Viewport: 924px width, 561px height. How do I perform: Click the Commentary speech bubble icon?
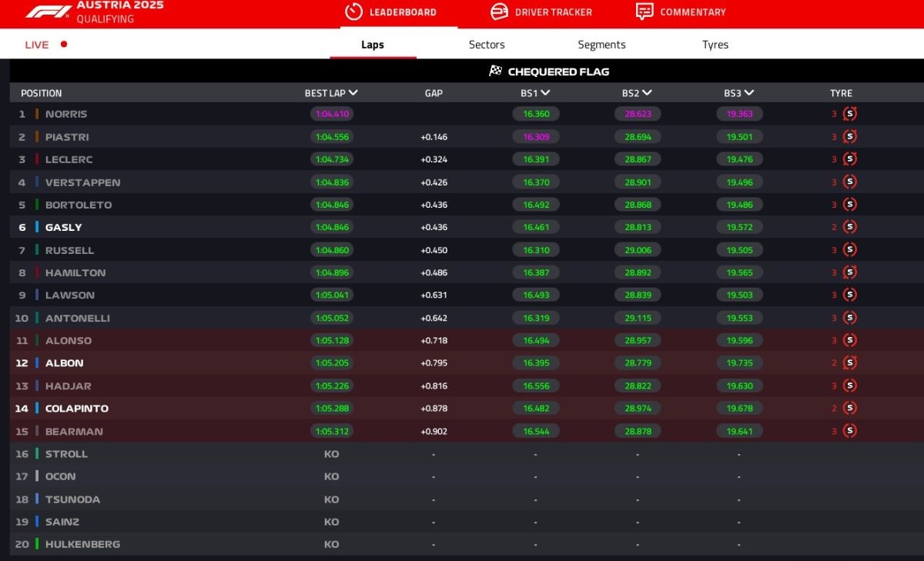644,12
